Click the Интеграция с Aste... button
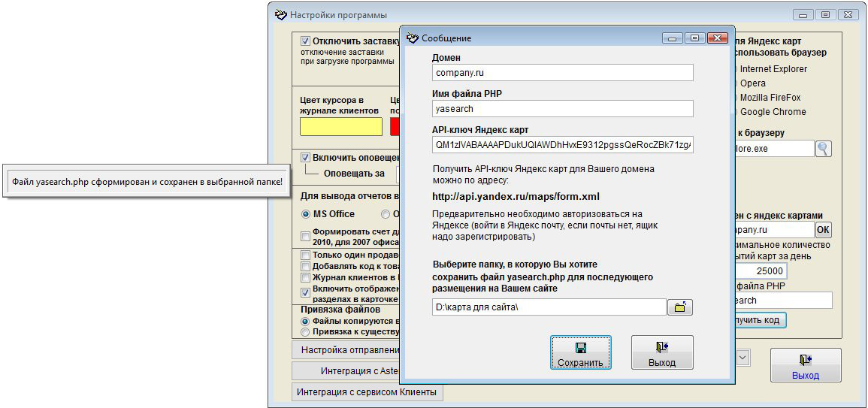 [346, 370]
